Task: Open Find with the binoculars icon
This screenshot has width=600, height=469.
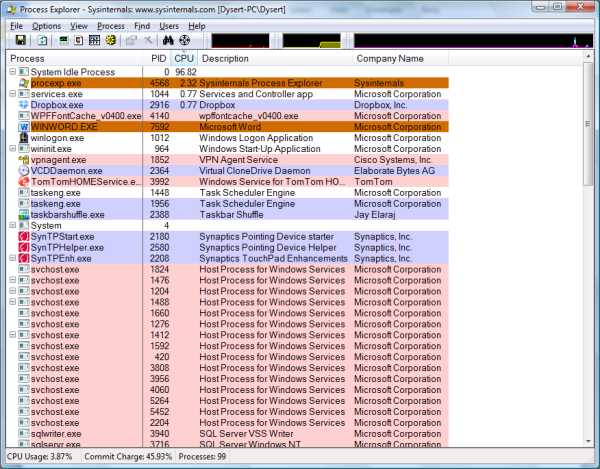Action: pyautogui.click(x=168, y=40)
